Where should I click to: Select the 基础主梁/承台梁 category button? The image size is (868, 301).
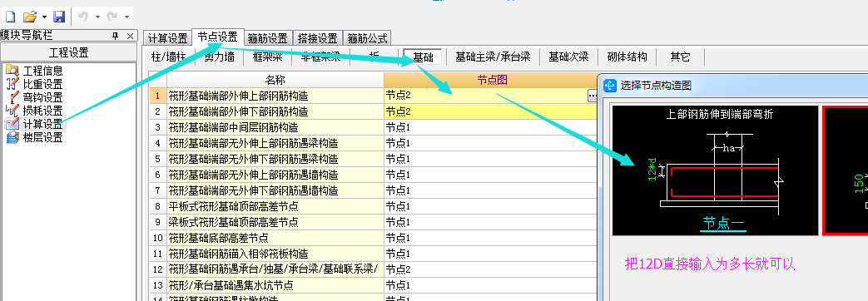[x=493, y=57]
